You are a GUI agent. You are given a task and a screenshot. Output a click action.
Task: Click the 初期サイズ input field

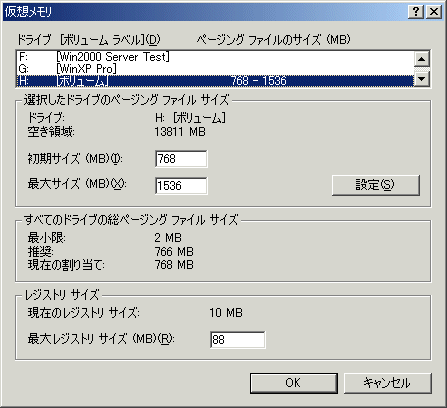181,159
